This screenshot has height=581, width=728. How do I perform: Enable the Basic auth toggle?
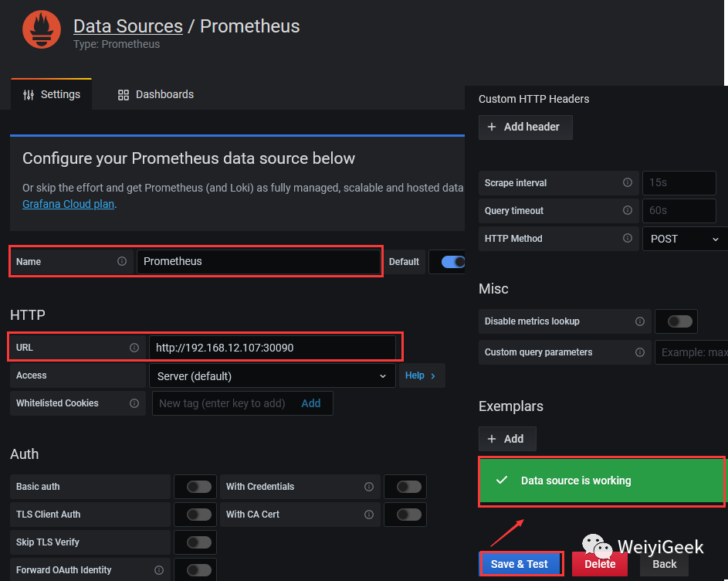(x=198, y=487)
